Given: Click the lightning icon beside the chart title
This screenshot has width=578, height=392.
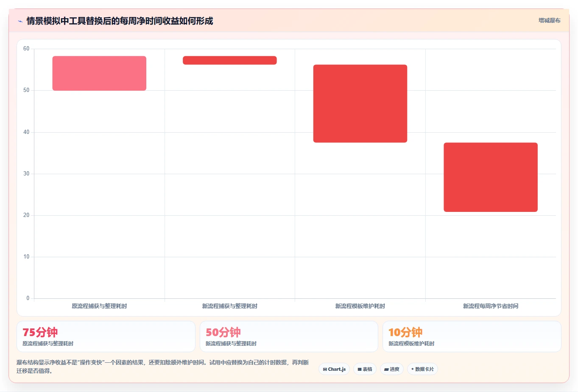Looking at the screenshot, I should coord(20,21).
